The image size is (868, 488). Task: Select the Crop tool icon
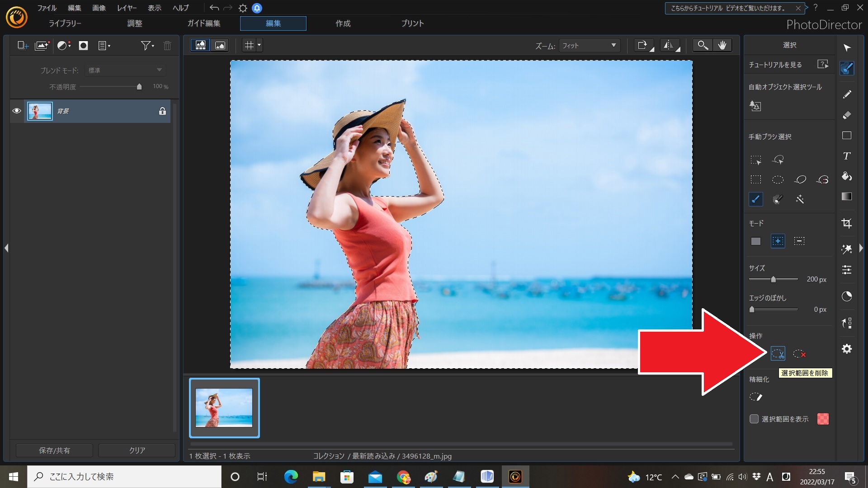click(x=847, y=223)
